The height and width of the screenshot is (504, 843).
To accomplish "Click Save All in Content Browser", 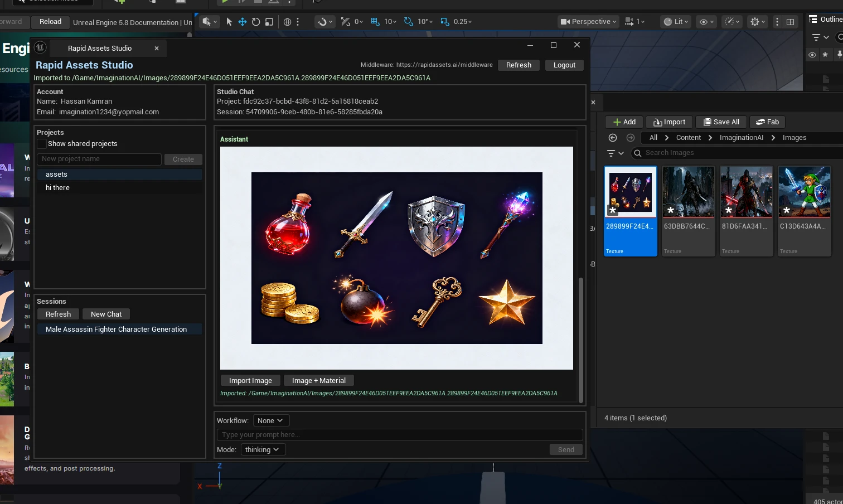I will tap(721, 122).
